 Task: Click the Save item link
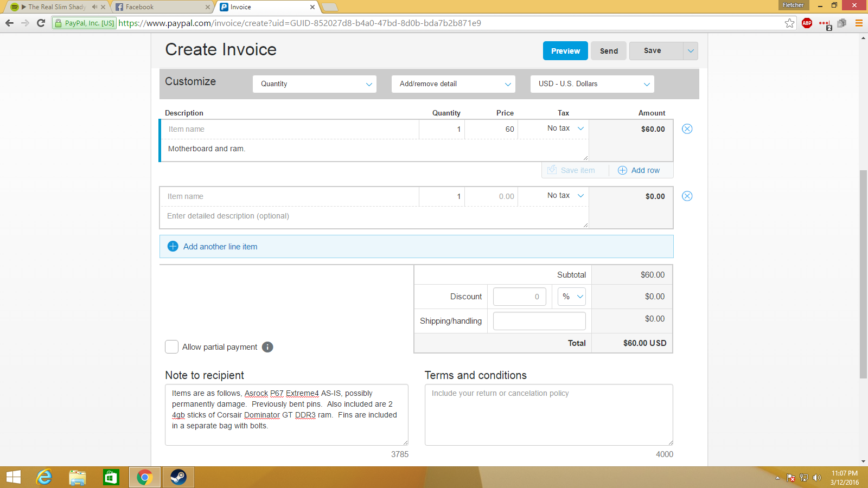coord(571,170)
